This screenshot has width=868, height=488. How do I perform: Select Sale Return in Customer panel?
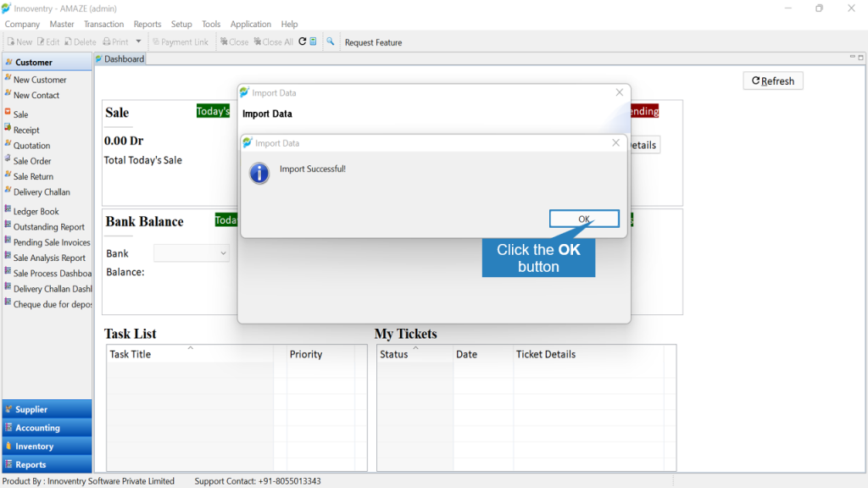tap(33, 176)
